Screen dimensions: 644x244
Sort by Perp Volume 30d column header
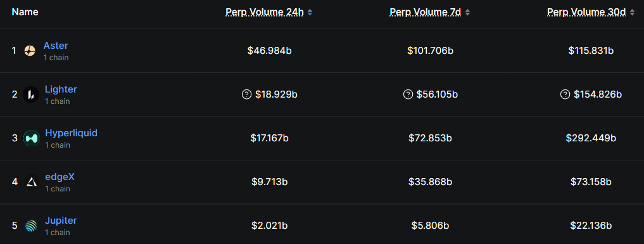(586, 12)
